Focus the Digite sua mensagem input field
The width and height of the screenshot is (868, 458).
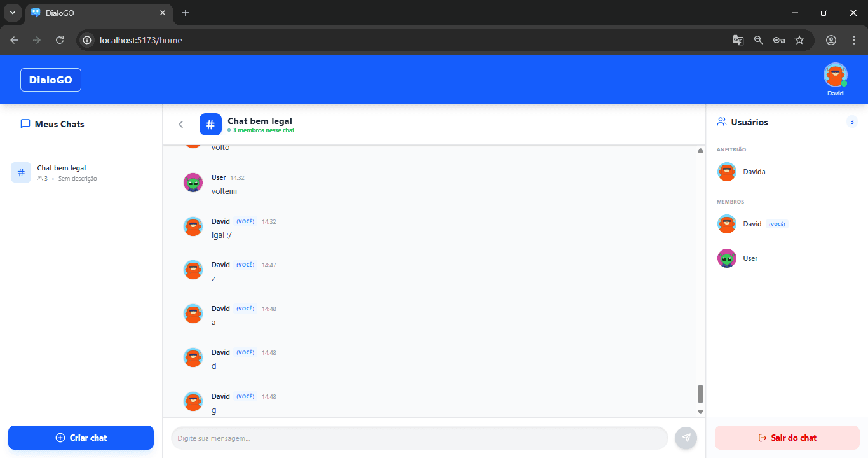419,438
